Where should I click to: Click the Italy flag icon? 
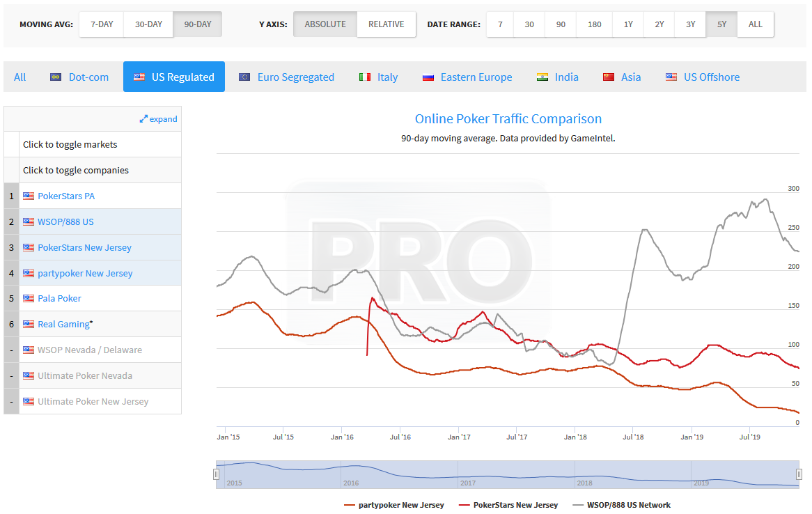tap(365, 77)
